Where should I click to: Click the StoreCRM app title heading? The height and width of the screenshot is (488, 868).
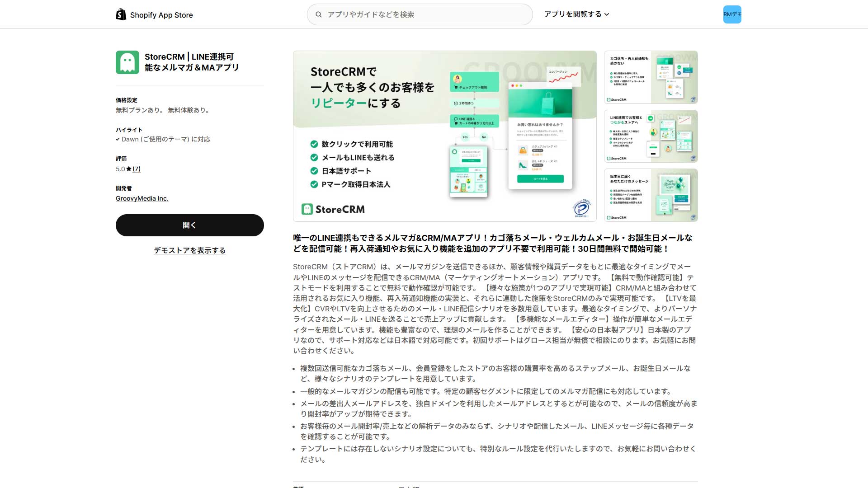[192, 62]
